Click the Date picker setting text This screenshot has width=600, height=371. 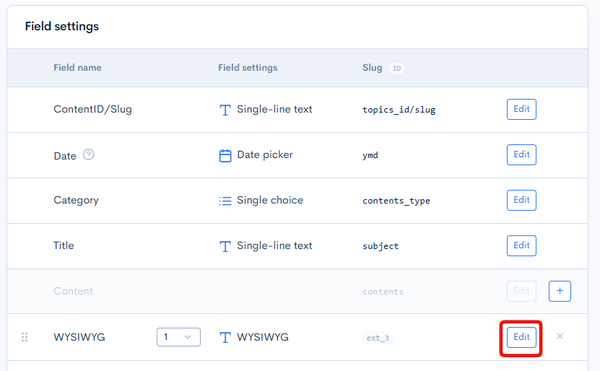click(265, 155)
